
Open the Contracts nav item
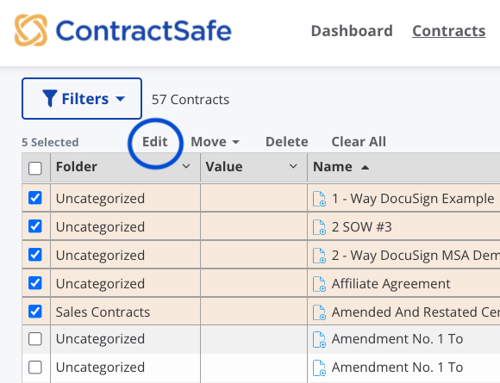pos(449,31)
